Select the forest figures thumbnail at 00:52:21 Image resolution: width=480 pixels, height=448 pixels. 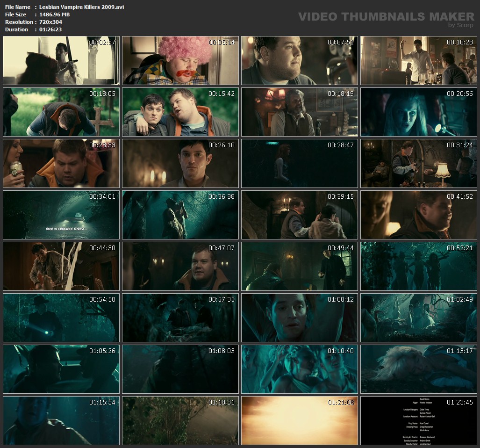pos(419,266)
